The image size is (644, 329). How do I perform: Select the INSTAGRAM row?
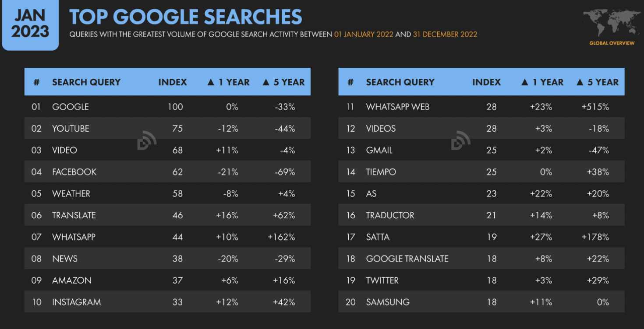click(167, 302)
